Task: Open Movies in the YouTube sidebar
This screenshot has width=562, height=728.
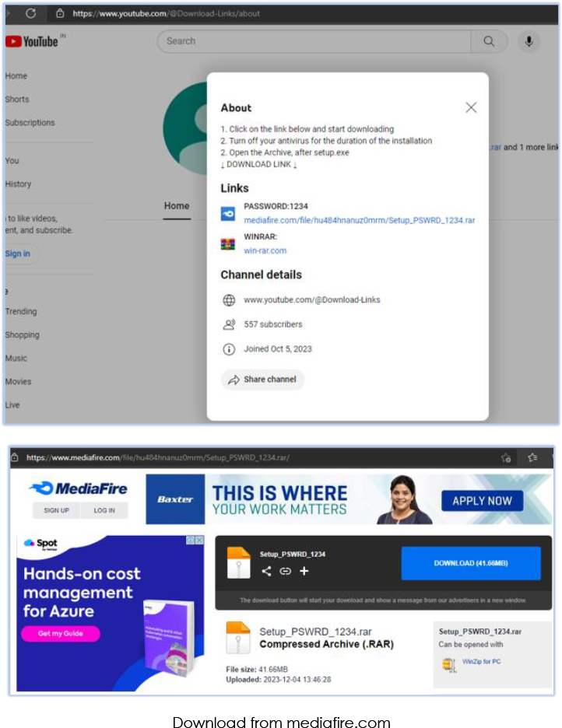Action: point(18,382)
